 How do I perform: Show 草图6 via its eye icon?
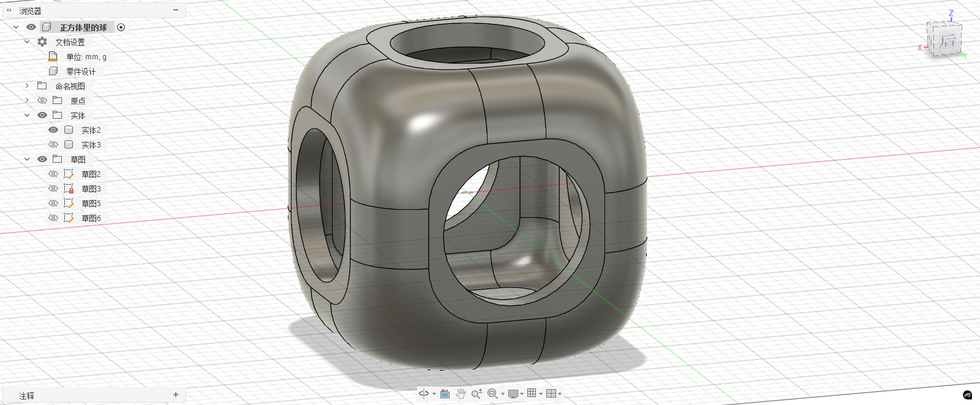53,218
